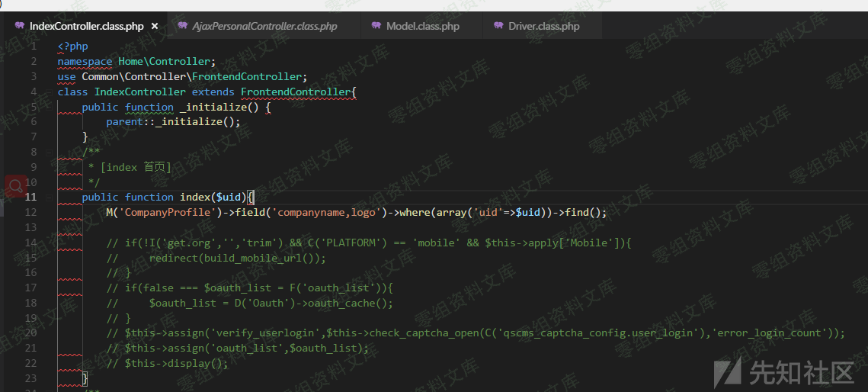Viewport: 868px width, 392px height.
Task: Click the PHP icon on the Model.class.php tab
Action: click(376, 26)
